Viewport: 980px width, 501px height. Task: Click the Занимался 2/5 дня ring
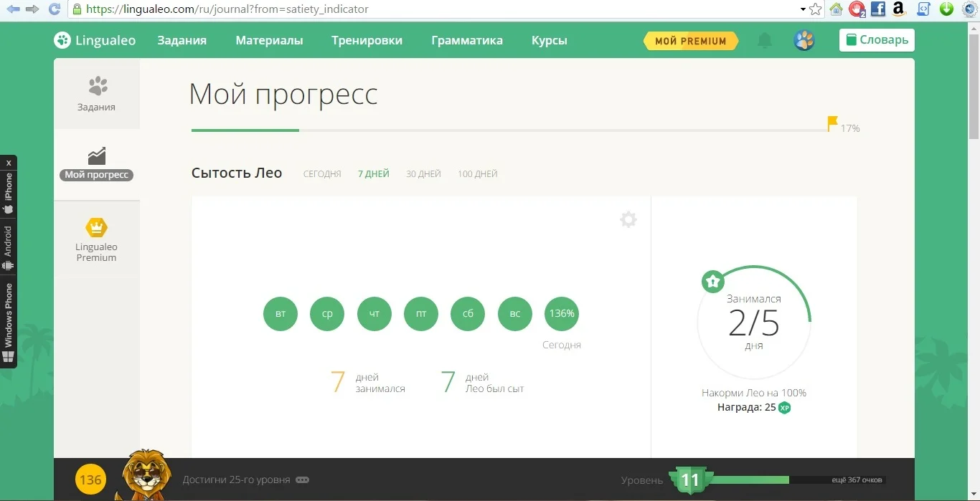tap(754, 323)
